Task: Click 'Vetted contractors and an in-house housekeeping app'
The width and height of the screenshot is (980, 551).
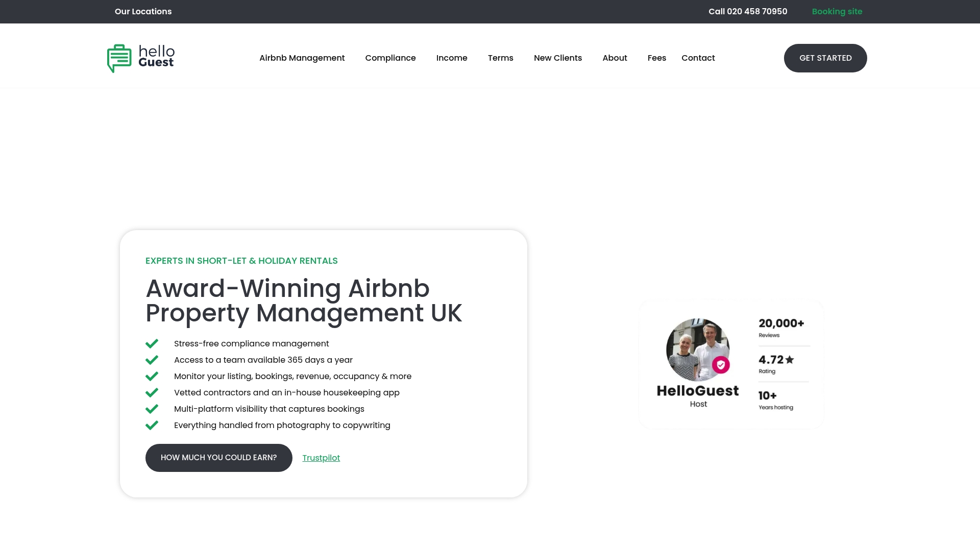Action: 287,393
